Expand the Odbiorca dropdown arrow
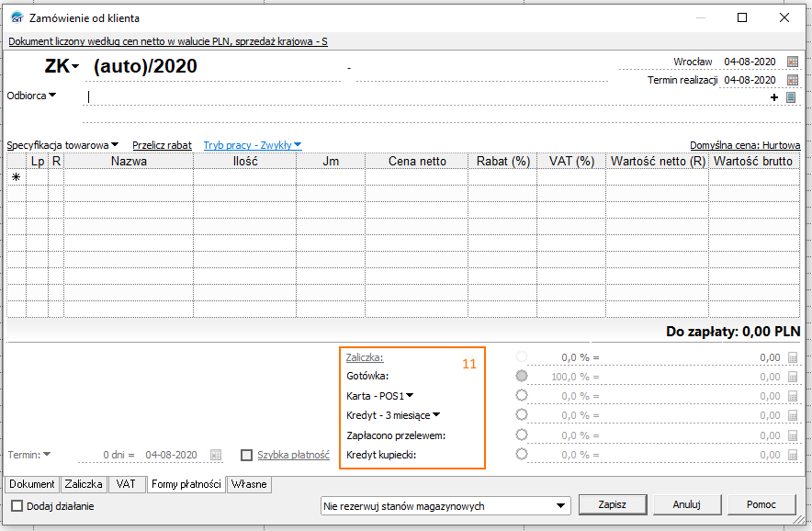This screenshot has width=812, height=531. (52, 96)
